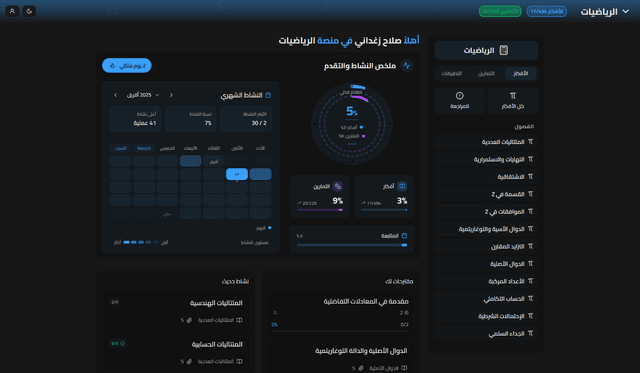Click the السبت weekday header
The image size is (640, 373).
tap(120, 148)
